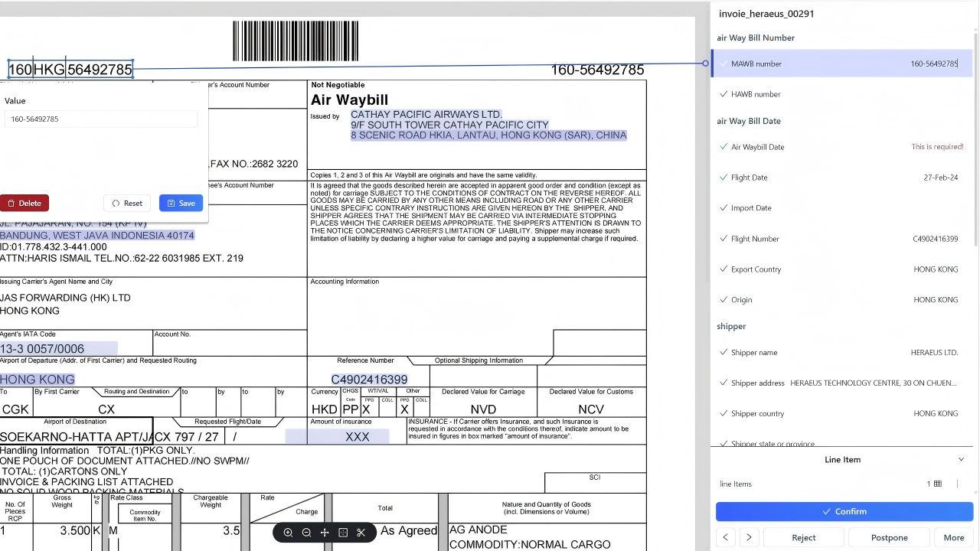Click the checkmark next to Origin
Screen dimensions: 980x551
pyautogui.click(x=724, y=300)
